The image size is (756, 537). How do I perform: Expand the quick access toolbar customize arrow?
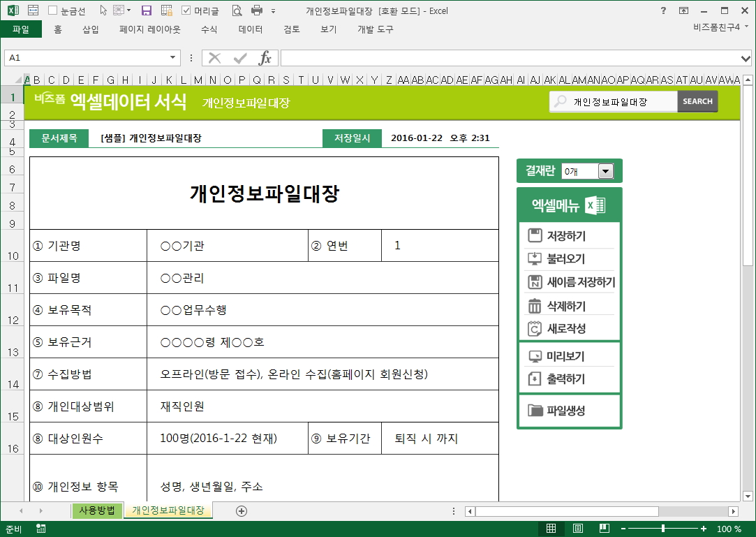point(273,11)
